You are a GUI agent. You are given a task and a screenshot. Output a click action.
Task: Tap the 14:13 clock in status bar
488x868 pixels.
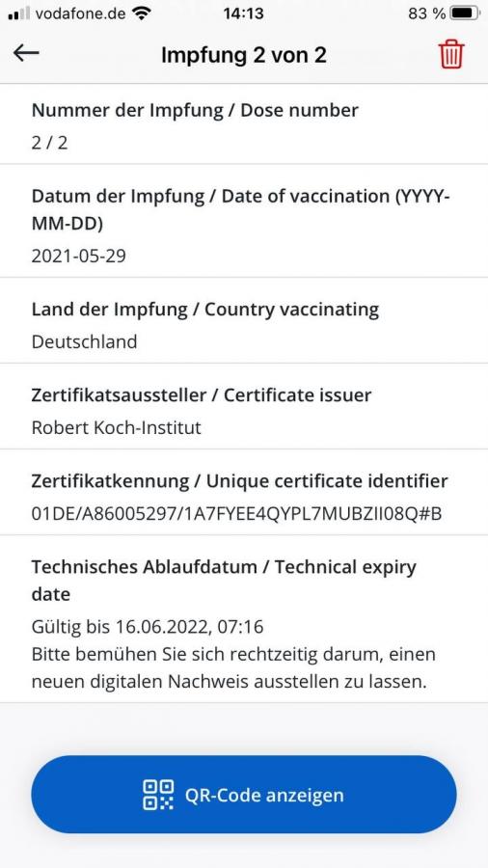[243, 14]
